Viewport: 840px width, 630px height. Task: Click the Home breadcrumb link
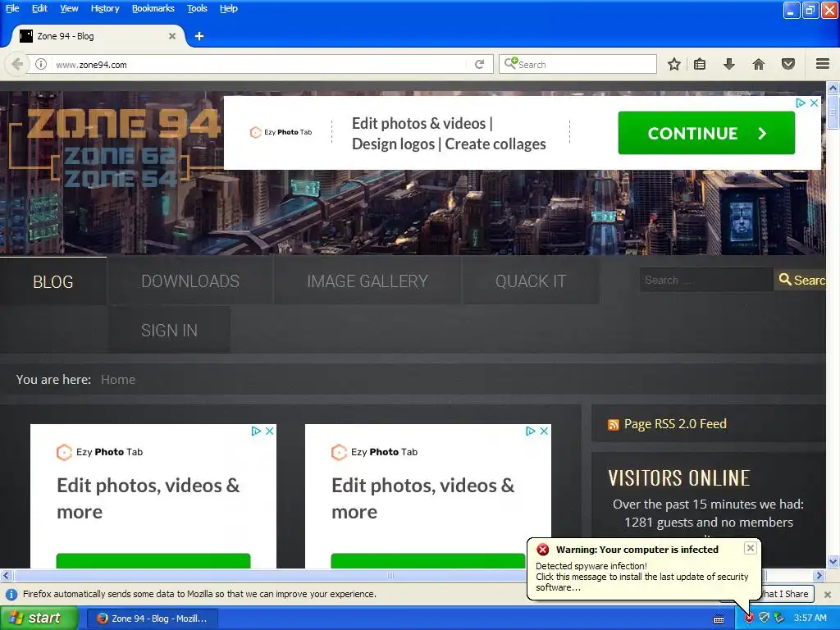click(118, 379)
